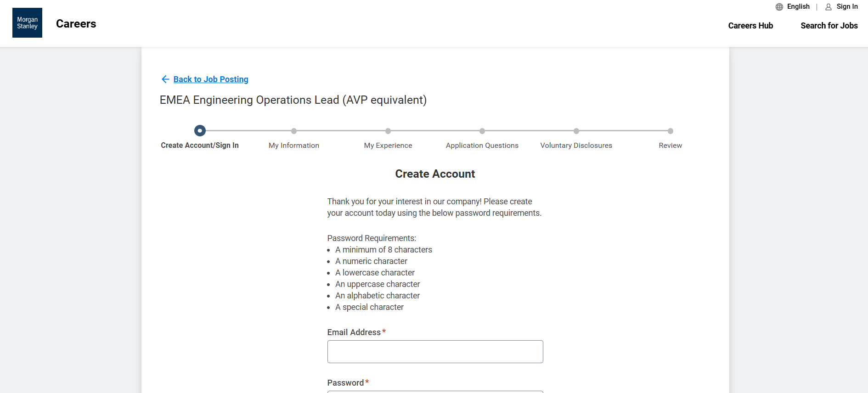
Task: Click the Careers header title
Action: click(76, 24)
